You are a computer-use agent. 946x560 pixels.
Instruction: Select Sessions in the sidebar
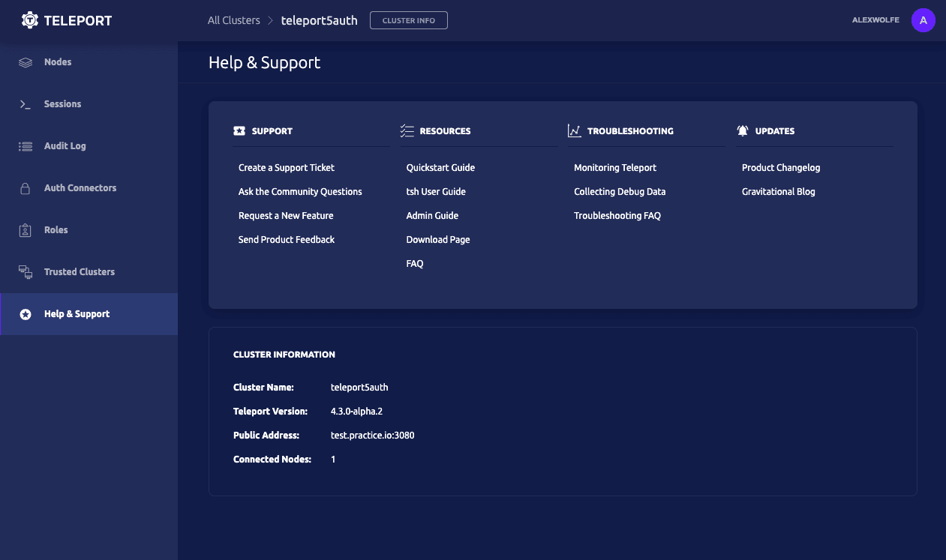point(62,103)
